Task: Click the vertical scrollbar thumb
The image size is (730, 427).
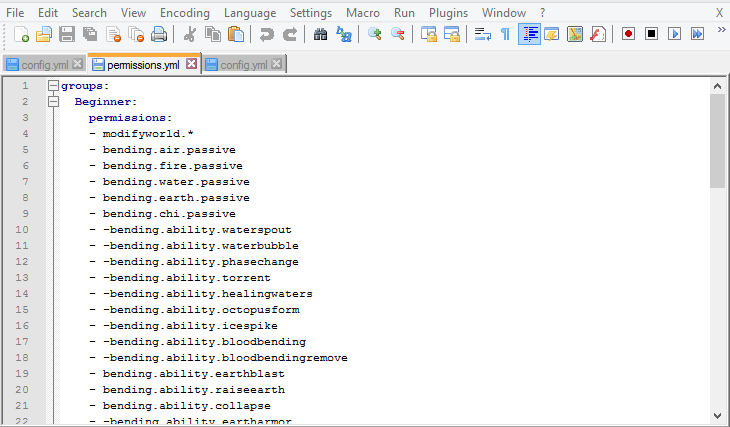Action: point(717,141)
